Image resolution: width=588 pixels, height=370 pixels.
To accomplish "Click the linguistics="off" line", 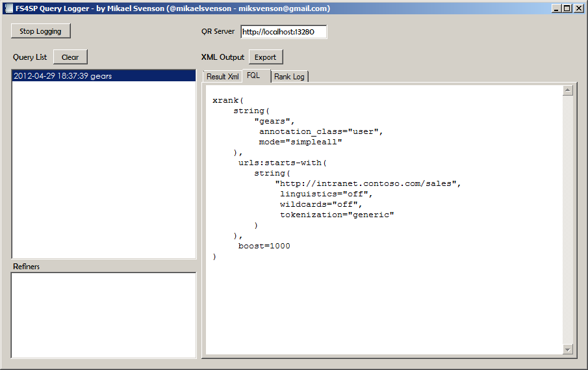I will [326, 194].
